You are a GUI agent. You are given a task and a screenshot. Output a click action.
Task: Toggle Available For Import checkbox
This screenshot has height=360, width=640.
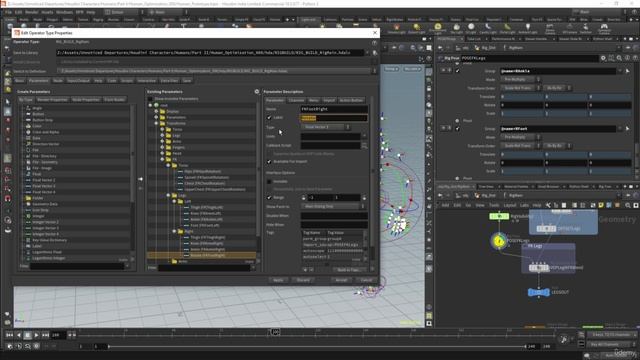point(269,162)
